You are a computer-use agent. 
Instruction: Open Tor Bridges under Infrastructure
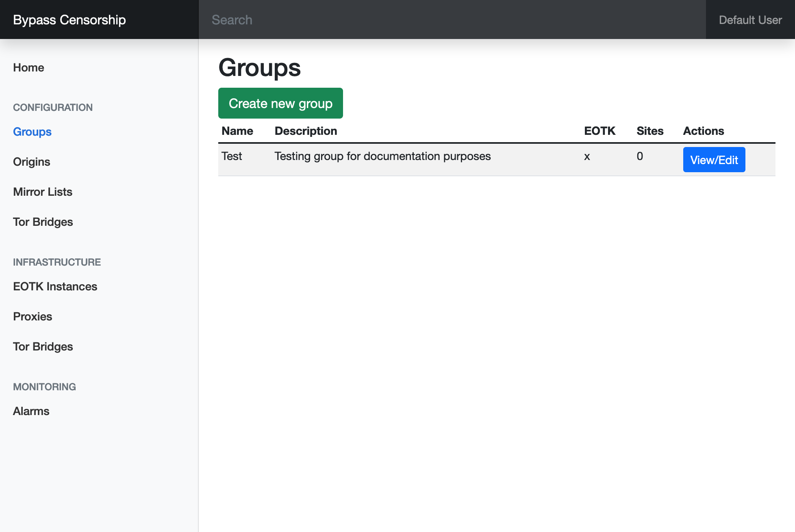pyautogui.click(x=43, y=346)
